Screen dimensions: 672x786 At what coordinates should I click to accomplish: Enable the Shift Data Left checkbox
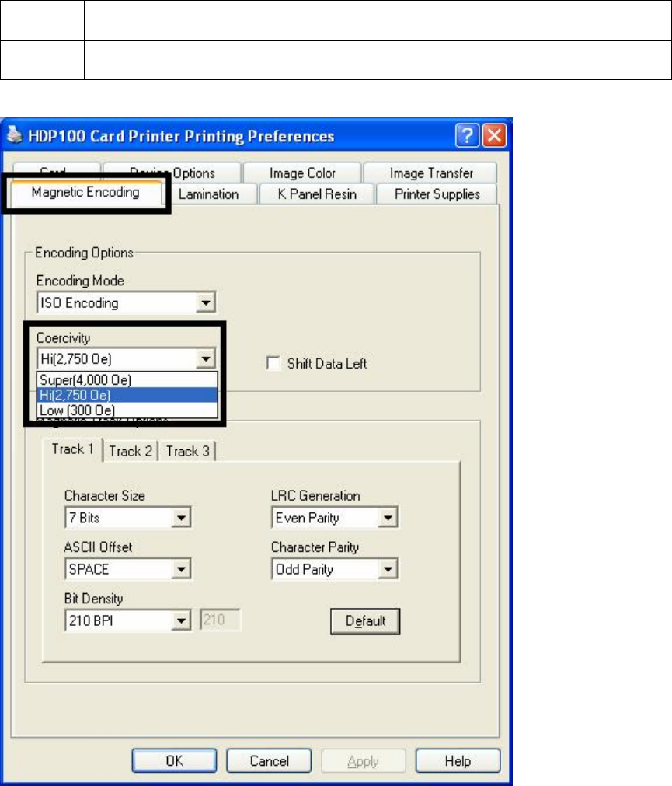coord(273,363)
